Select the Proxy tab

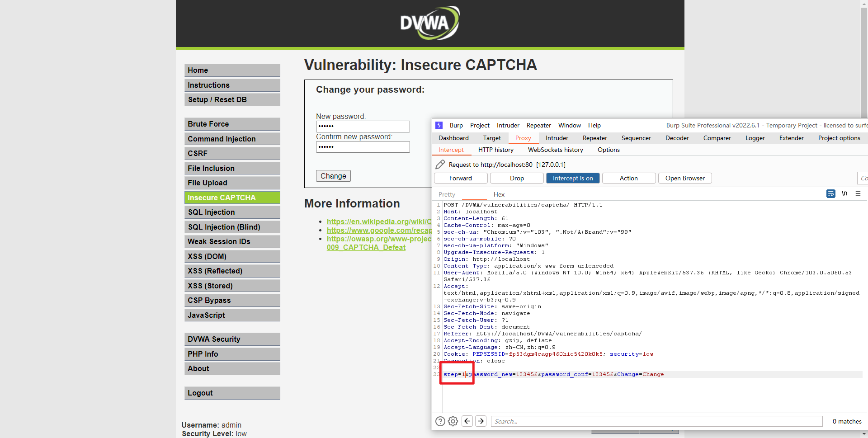[x=523, y=138]
